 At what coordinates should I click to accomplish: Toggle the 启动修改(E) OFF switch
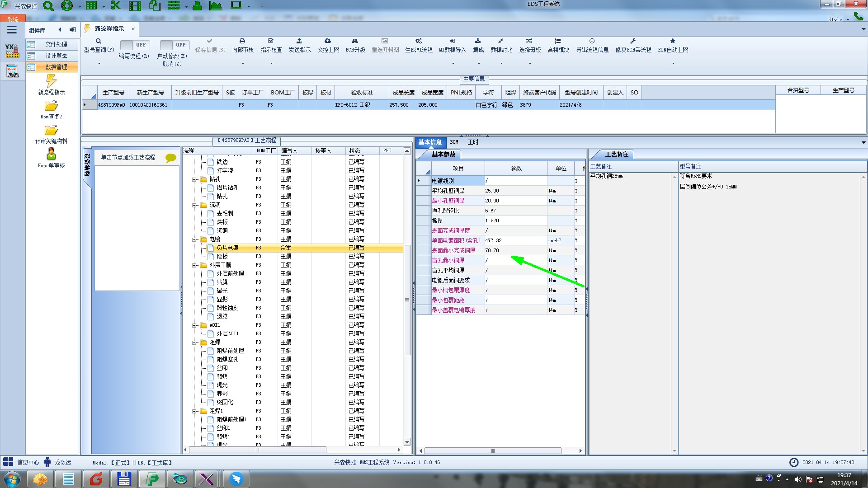(174, 45)
